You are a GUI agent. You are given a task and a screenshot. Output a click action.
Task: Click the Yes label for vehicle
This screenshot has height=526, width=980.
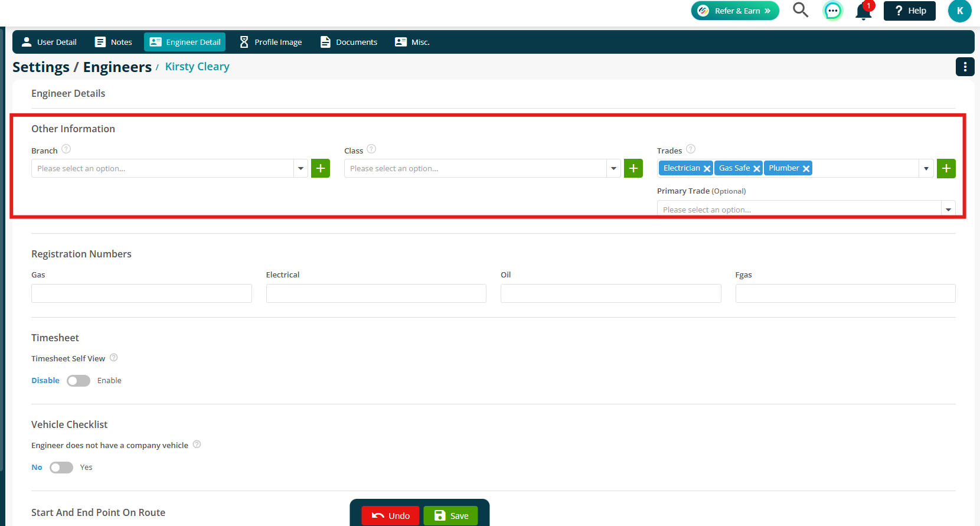[x=86, y=468]
